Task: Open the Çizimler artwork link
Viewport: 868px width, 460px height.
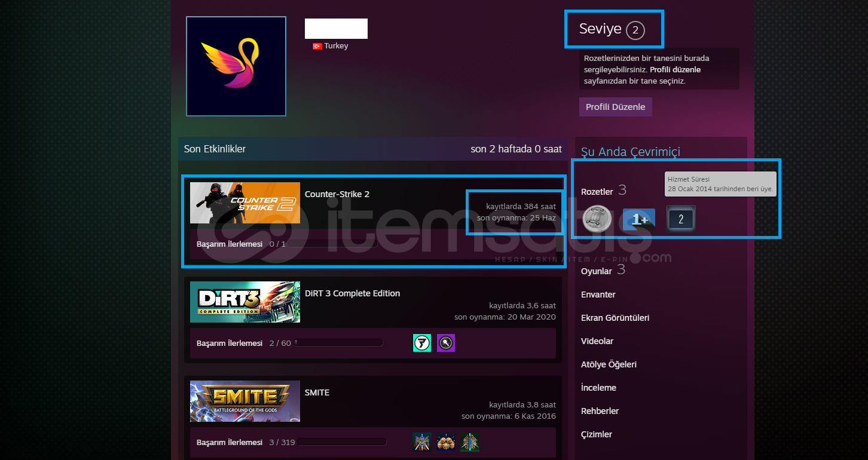Action: click(597, 434)
